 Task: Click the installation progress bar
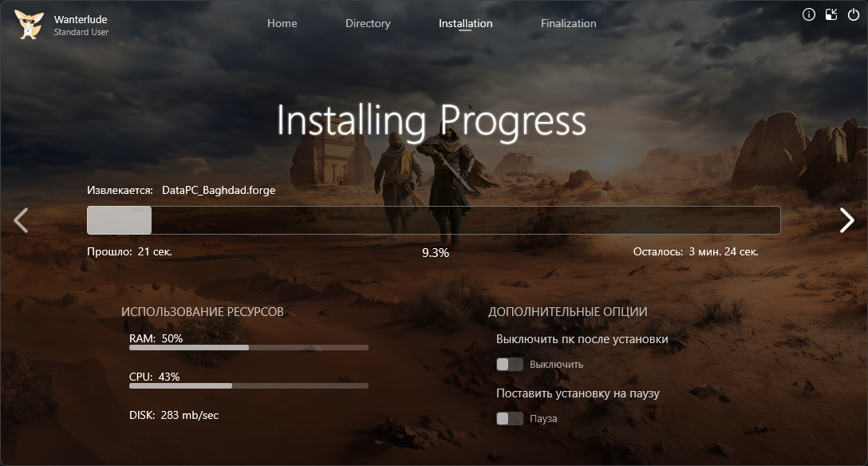click(x=433, y=220)
